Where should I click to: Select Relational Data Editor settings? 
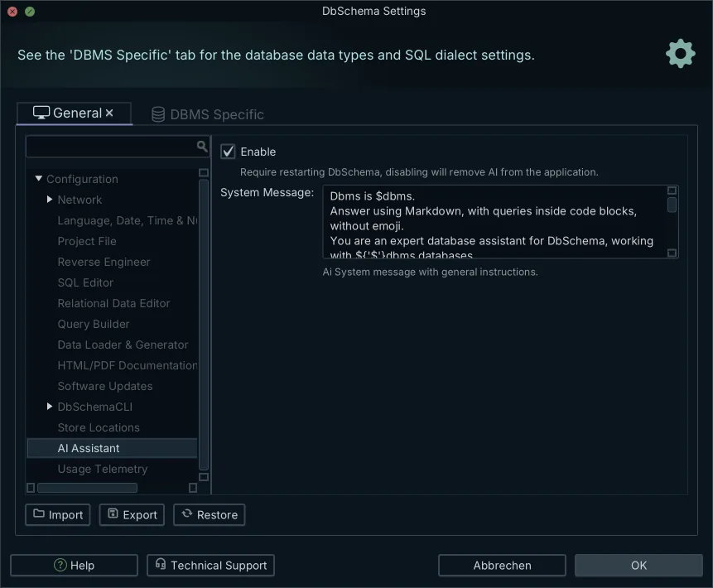(x=113, y=303)
